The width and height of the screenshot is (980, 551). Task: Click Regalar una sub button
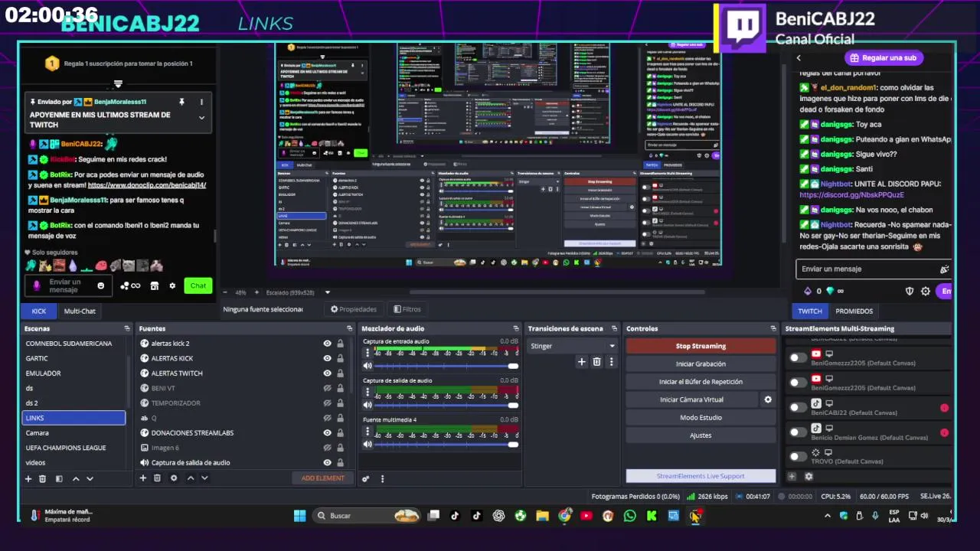[x=884, y=58]
